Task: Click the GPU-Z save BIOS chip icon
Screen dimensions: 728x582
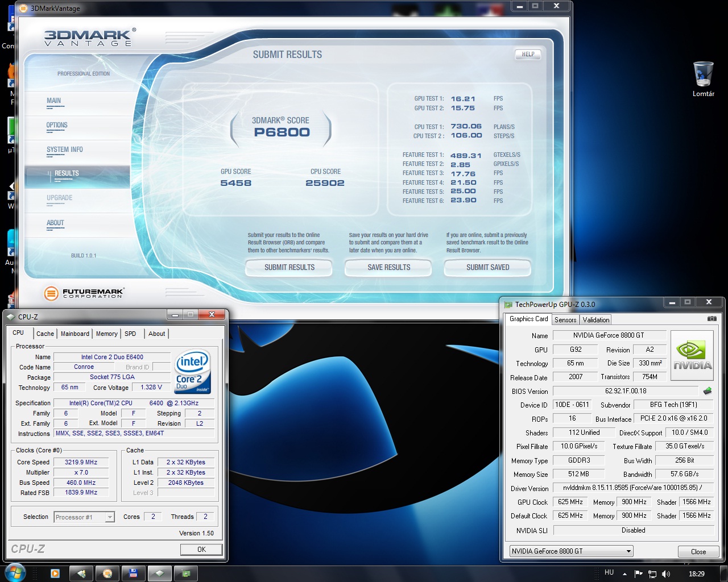Action: [x=708, y=391]
